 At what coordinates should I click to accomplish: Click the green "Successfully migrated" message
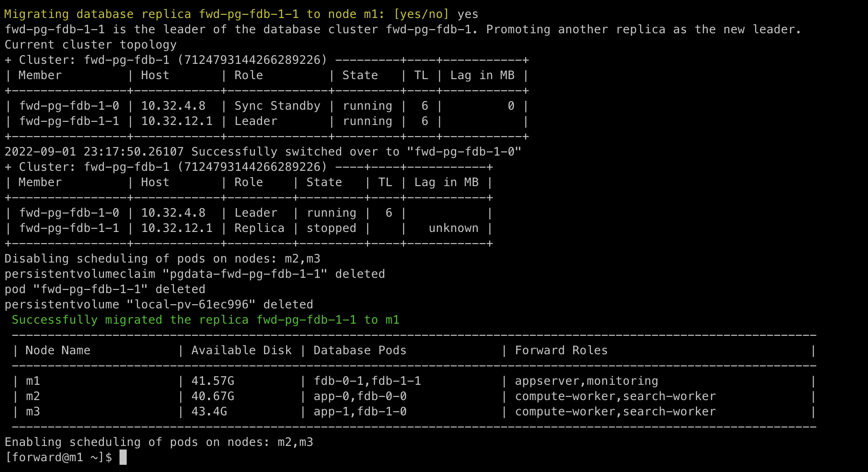pyautogui.click(x=205, y=320)
